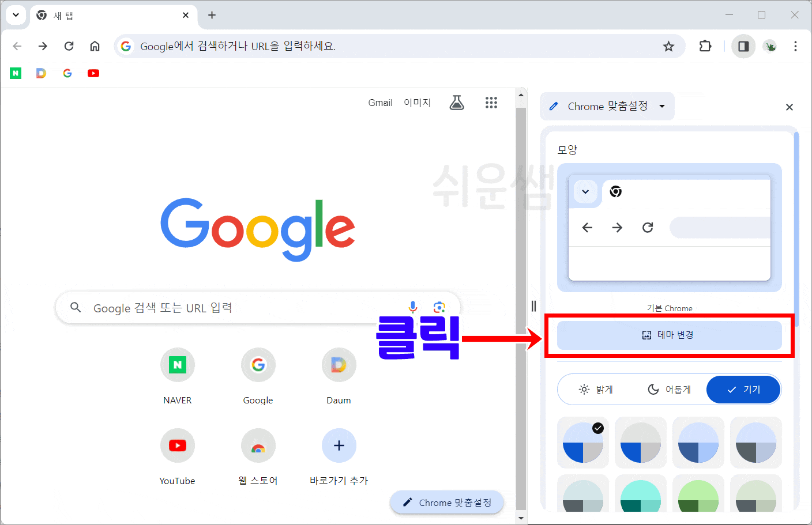Open the profile avatar menu
Screen dimensions: 812x525
click(x=770, y=46)
